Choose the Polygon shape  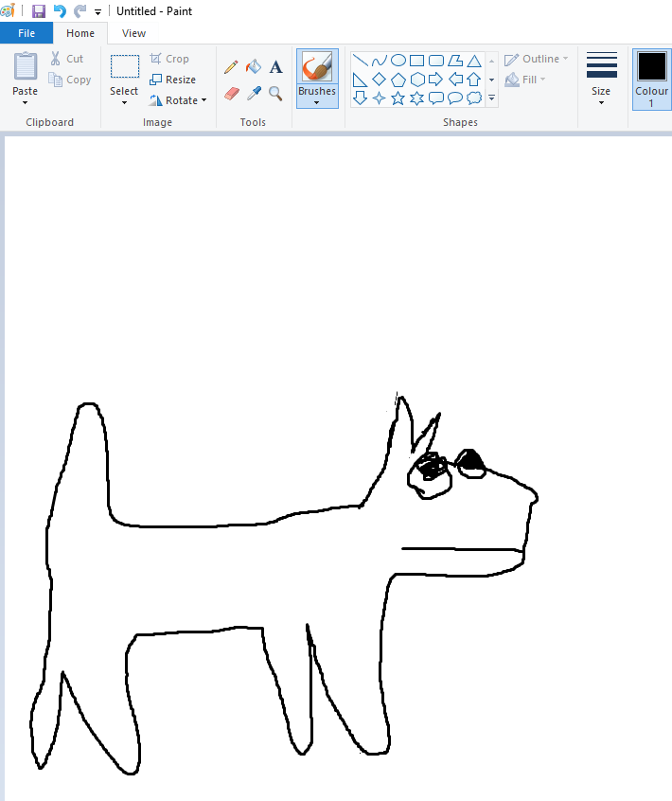pyautogui.click(x=455, y=61)
